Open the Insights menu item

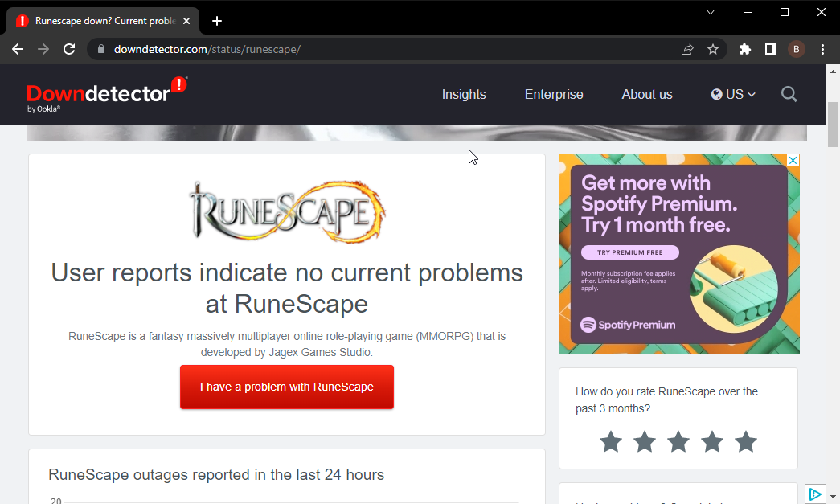pyautogui.click(x=464, y=94)
